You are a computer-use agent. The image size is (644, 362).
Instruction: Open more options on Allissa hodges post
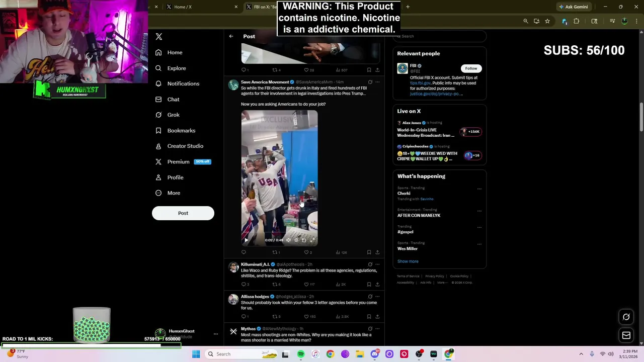tap(377, 297)
